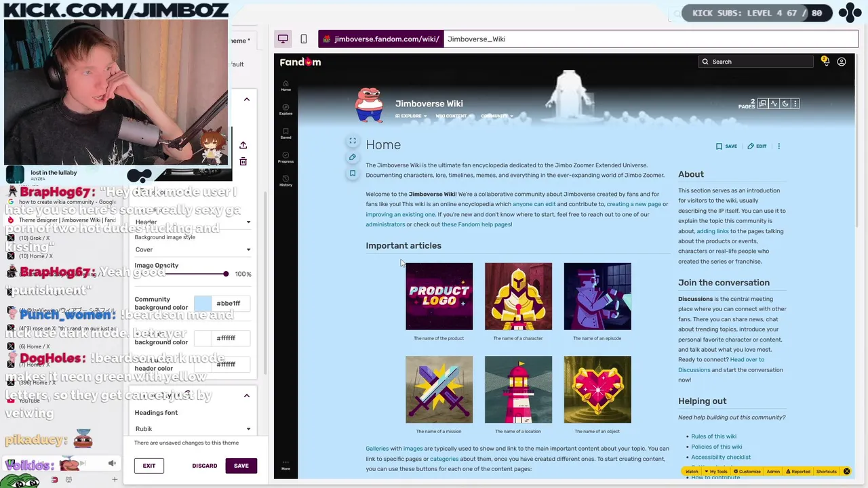Open the wiki discussions icon by page counter
Viewport: 868px width, 488px height.
pos(763,104)
